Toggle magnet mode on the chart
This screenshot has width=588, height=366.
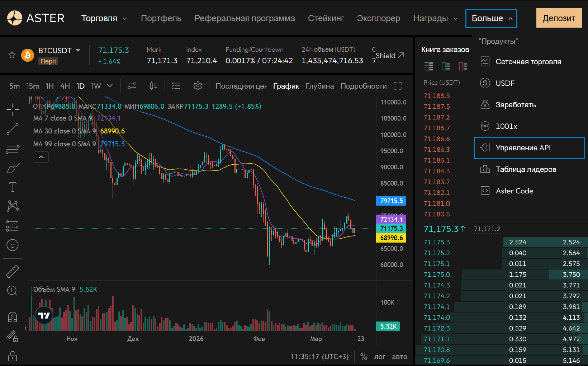(x=13, y=317)
